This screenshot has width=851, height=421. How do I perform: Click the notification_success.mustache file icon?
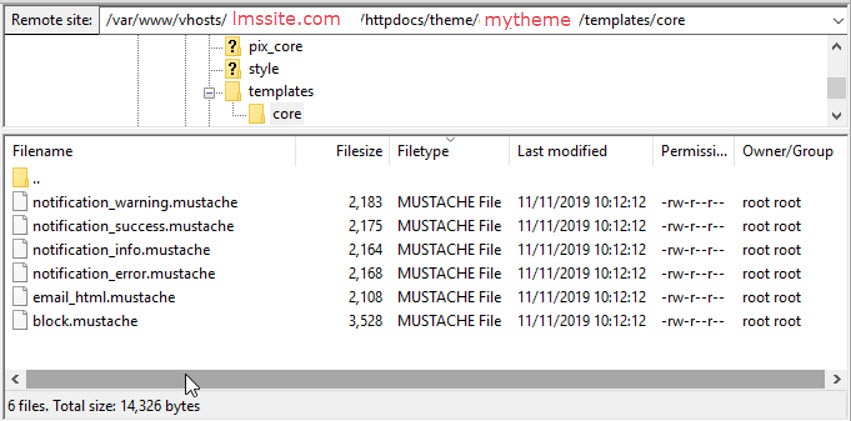click(x=21, y=226)
